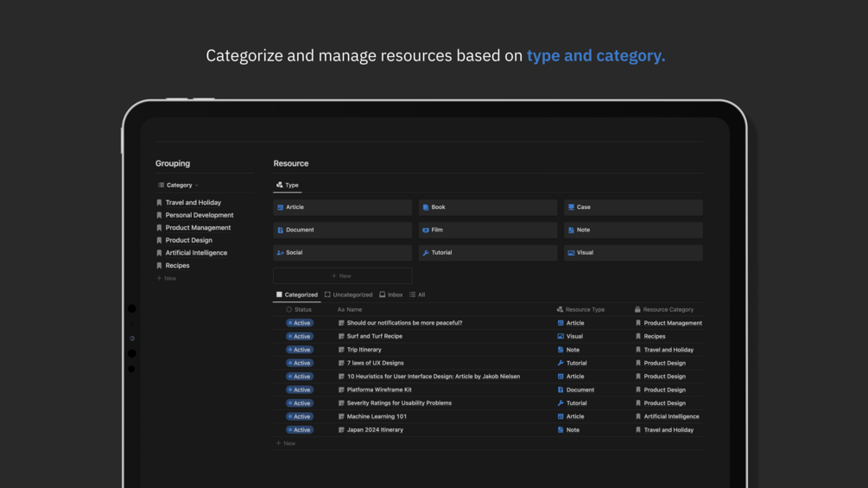The height and width of the screenshot is (488, 868).
Task: Open 'Machine Learning 101' entry
Action: click(x=377, y=416)
